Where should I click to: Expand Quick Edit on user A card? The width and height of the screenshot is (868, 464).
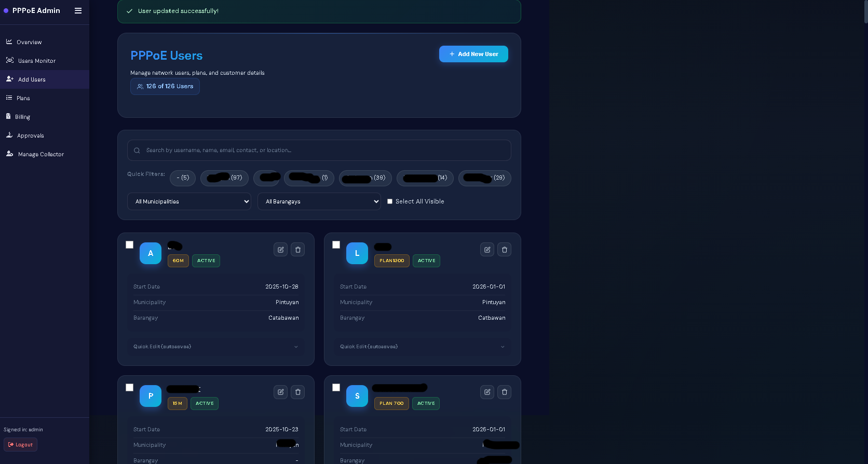(x=216, y=347)
